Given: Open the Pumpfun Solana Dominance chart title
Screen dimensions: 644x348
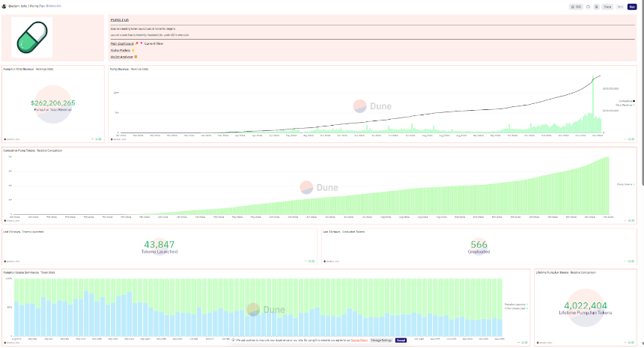Looking at the screenshot, I should click(x=21, y=272).
